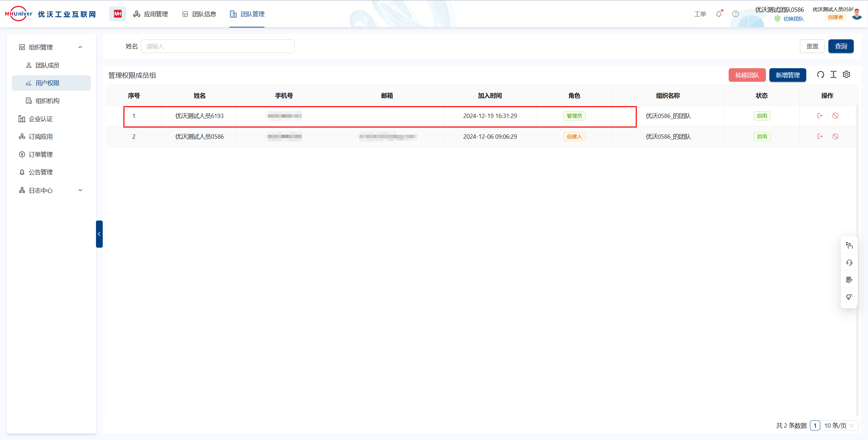Viewport: 868px width, 440px height.
Task: Focus the 姓名 search input field
Action: pyautogui.click(x=218, y=46)
